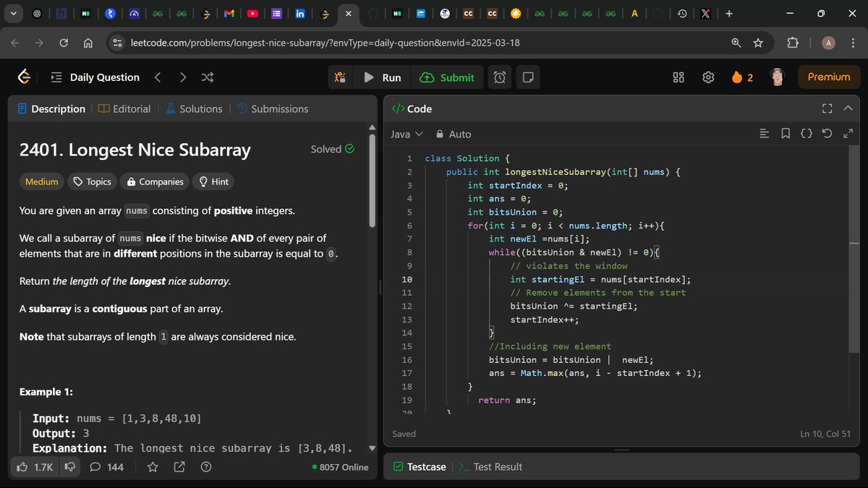Open the layout grid icon
The image size is (868, 488).
(678, 77)
